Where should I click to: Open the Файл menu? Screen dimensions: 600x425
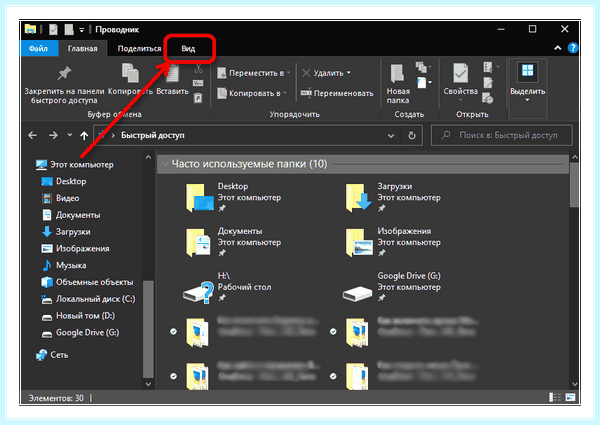[38, 49]
